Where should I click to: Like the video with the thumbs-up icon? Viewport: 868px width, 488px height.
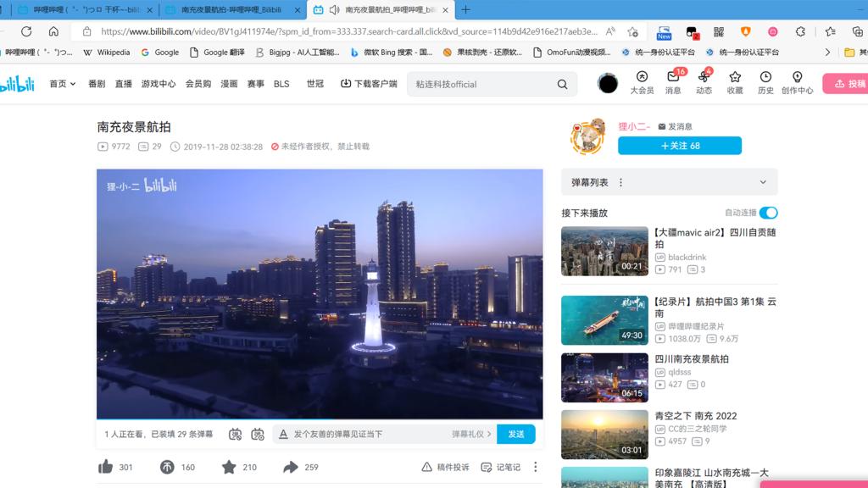pyautogui.click(x=106, y=467)
